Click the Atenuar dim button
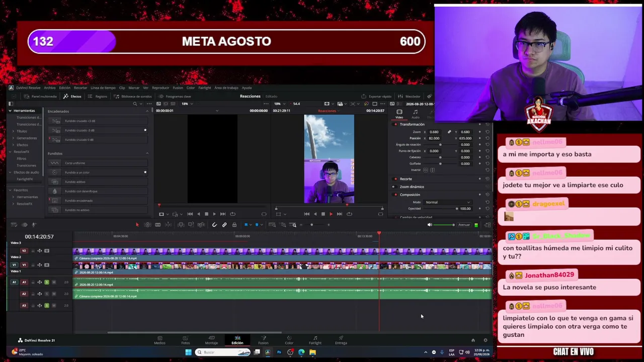Image resolution: width=644 pixels, height=362 pixels. (464, 225)
